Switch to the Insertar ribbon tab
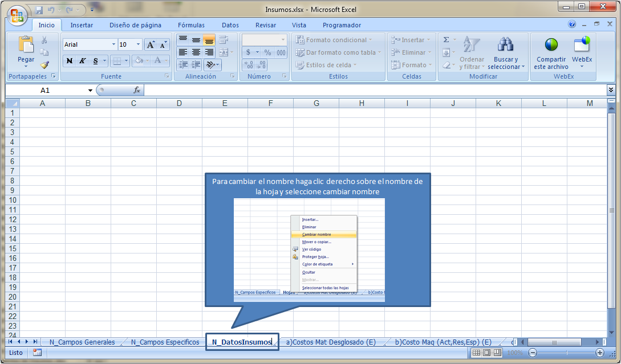This screenshot has height=364, width=621. 82,25
